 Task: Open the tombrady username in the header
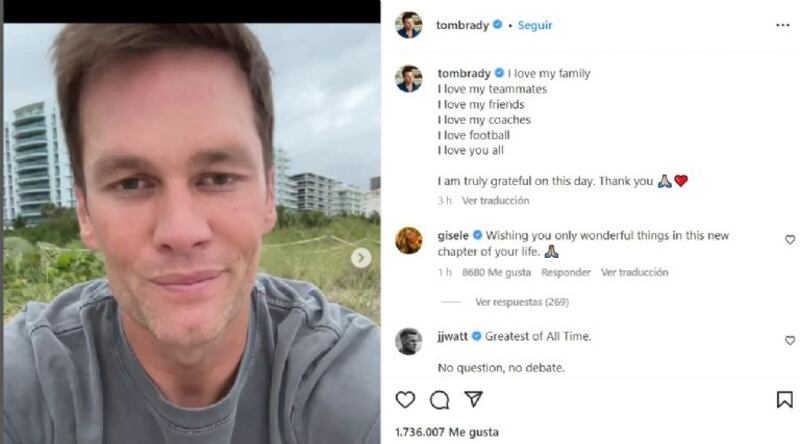463,25
